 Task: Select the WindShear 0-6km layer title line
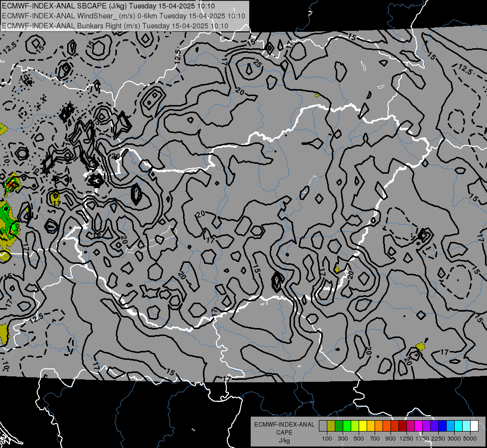click(x=123, y=16)
